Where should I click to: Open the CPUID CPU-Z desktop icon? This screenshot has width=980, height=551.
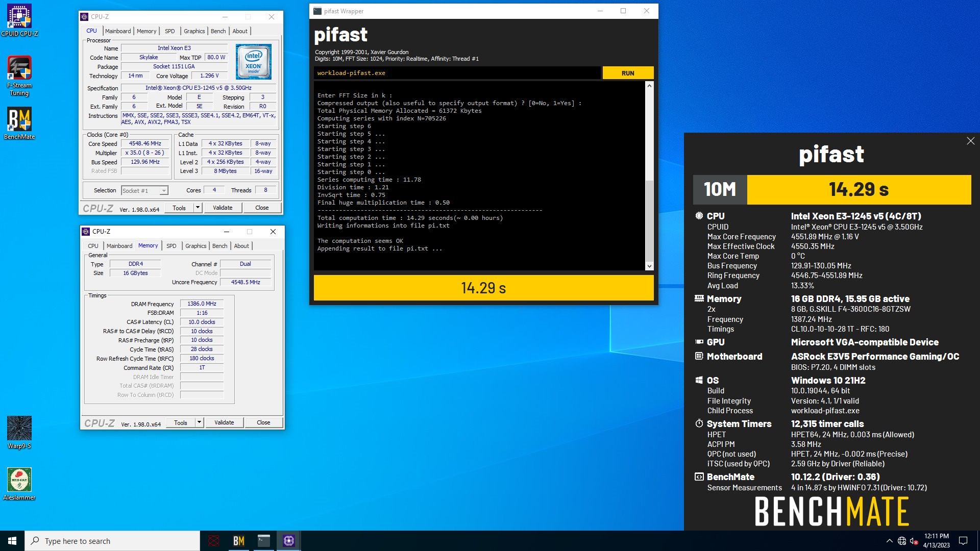coord(19,20)
